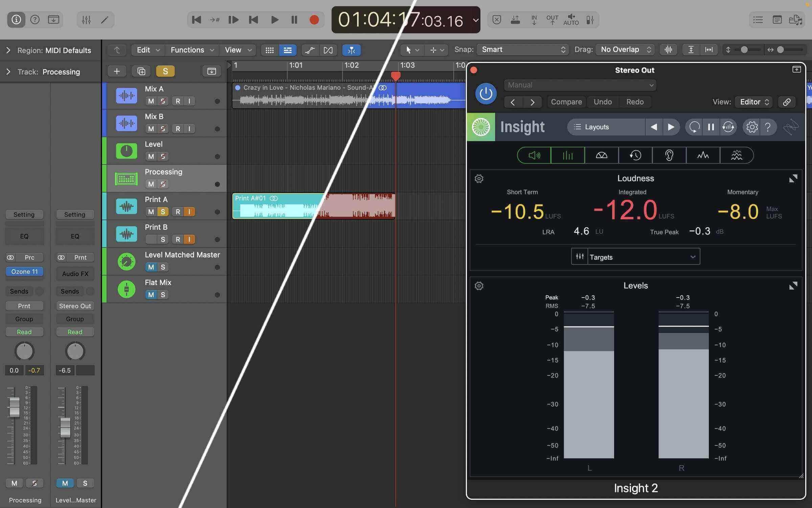Image resolution: width=812 pixels, height=508 pixels.
Task: Duplicate the selected track
Action: pyautogui.click(x=141, y=71)
